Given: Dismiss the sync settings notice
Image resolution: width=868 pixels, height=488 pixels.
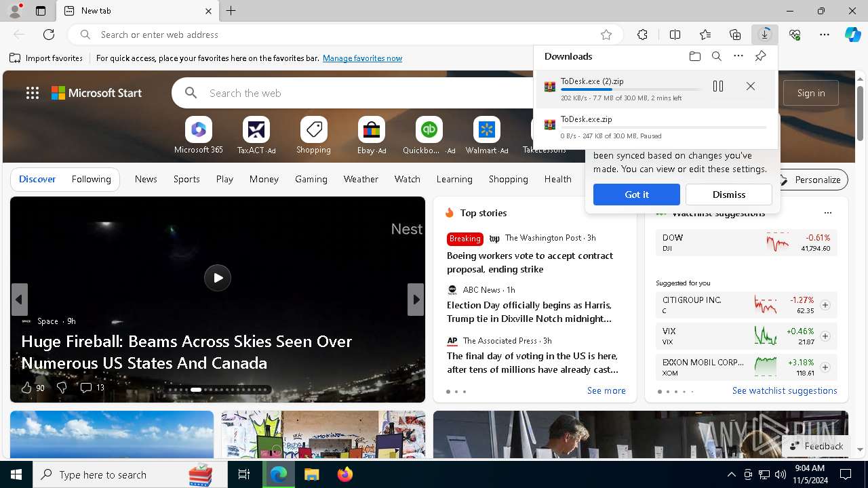Looking at the screenshot, I should click(729, 195).
